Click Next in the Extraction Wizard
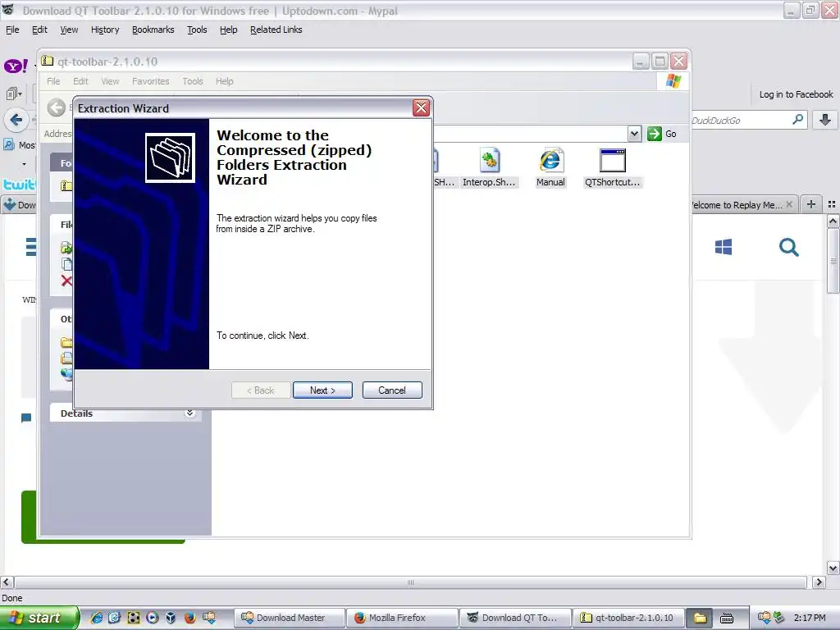Screen dimensions: 840x630 click(322, 390)
